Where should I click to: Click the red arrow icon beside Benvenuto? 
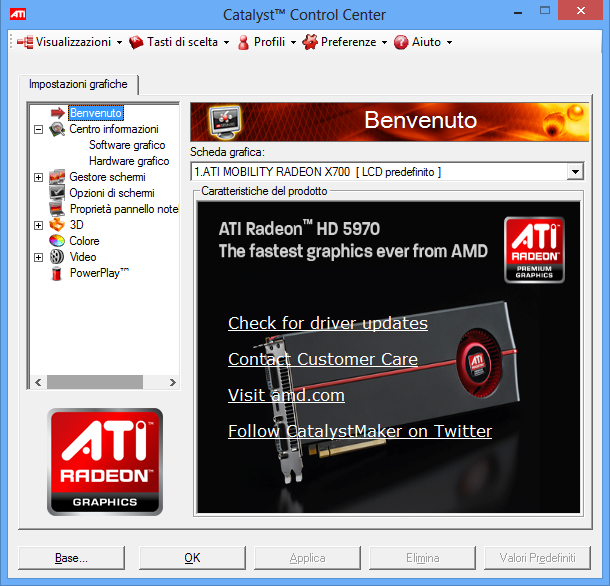[x=58, y=113]
